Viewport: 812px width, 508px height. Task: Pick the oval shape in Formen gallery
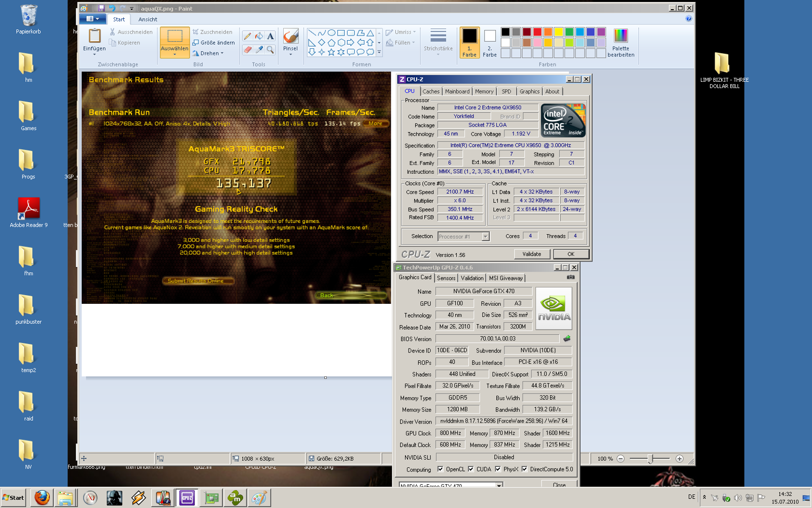331,33
